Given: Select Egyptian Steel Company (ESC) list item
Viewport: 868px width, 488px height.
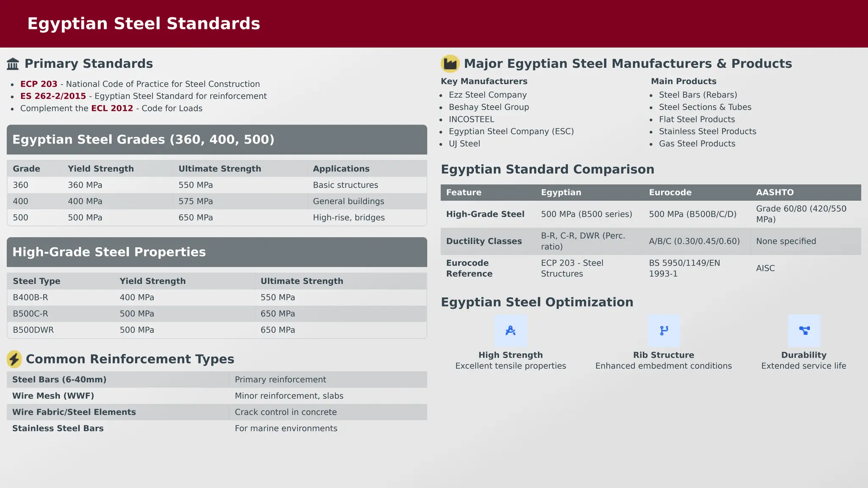Looking at the screenshot, I should pos(512,132).
